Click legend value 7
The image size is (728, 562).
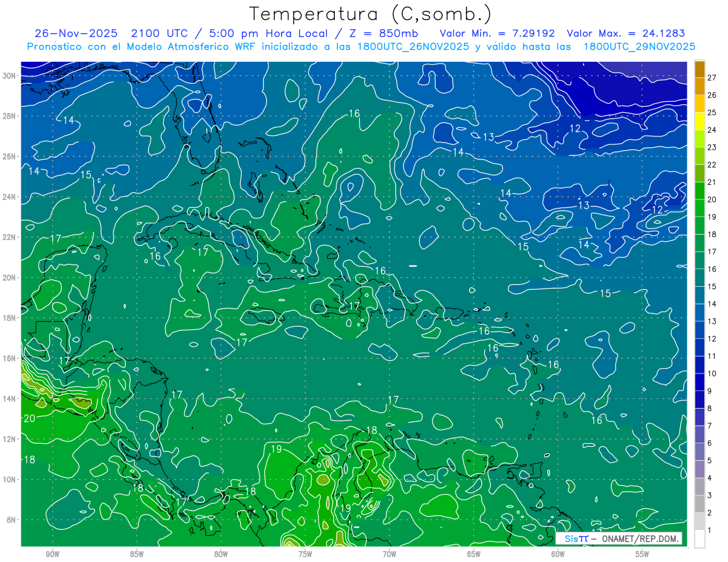click(x=709, y=426)
